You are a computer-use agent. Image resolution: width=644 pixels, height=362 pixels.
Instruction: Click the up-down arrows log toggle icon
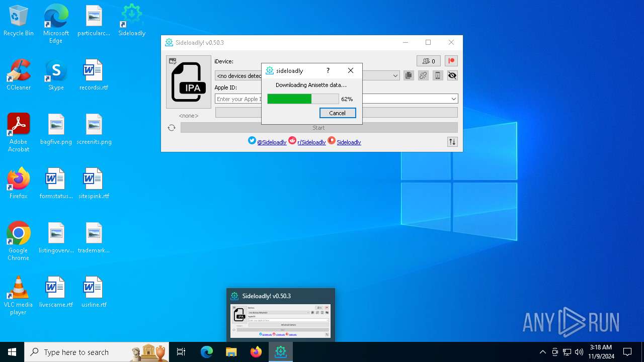[452, 142]
